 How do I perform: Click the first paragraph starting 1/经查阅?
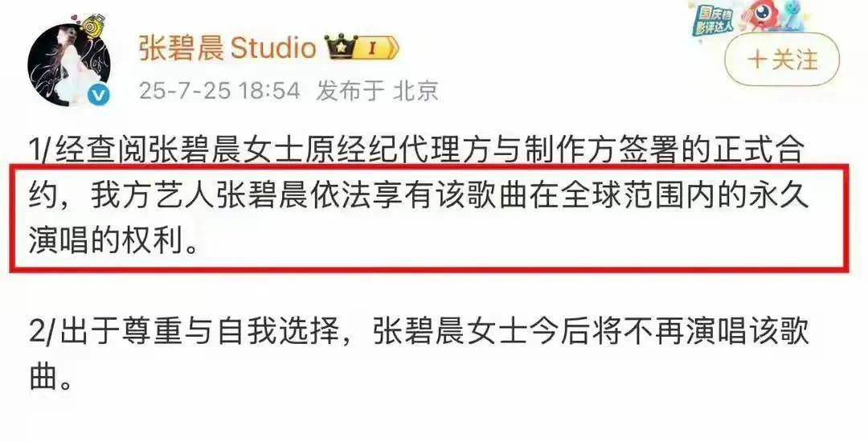tap(419, 197)
